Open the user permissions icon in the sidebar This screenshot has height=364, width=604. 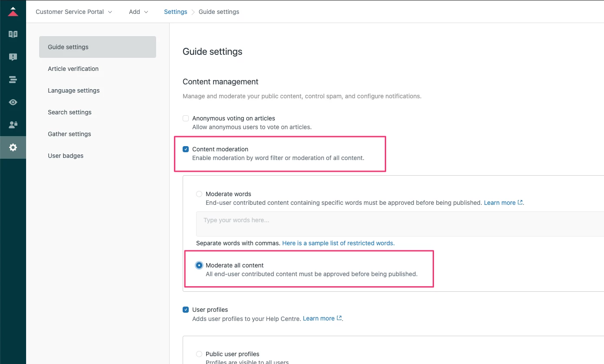click(13, 125)
